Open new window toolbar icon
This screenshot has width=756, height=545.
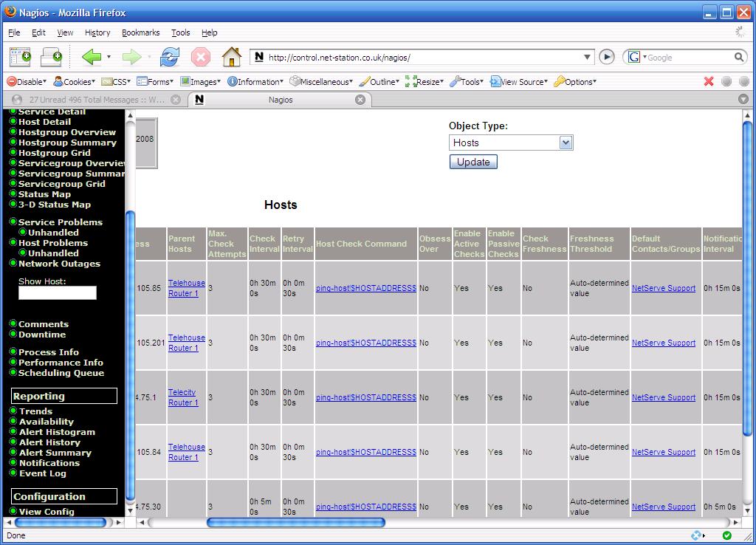(20, 58)
